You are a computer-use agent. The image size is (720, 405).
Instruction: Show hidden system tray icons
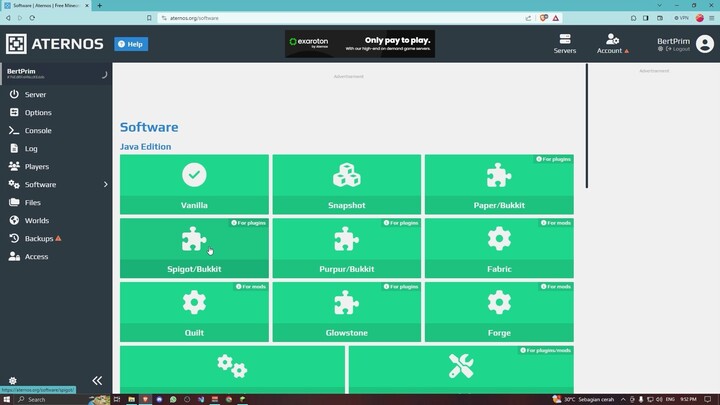point(623,399)
